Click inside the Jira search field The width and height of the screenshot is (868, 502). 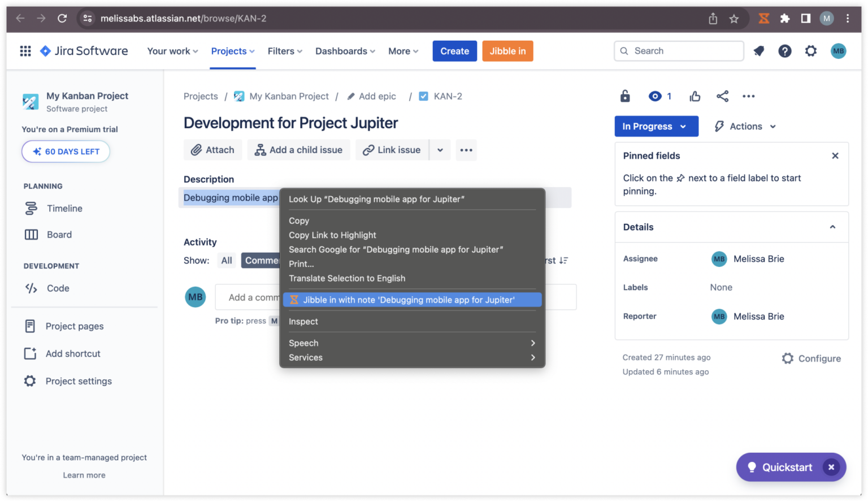coord(678,51)
